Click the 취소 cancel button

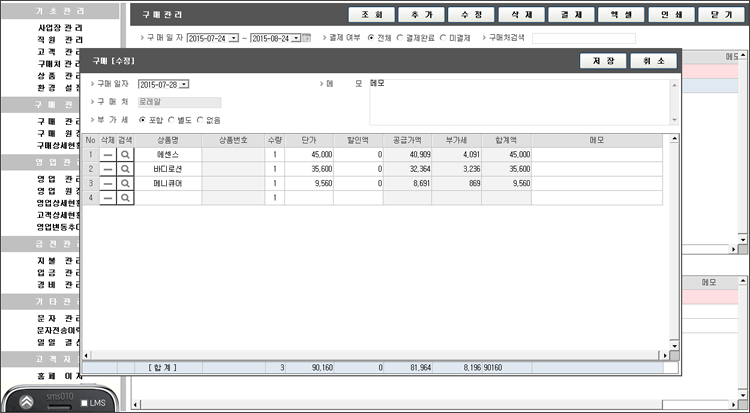pos(654,61)
